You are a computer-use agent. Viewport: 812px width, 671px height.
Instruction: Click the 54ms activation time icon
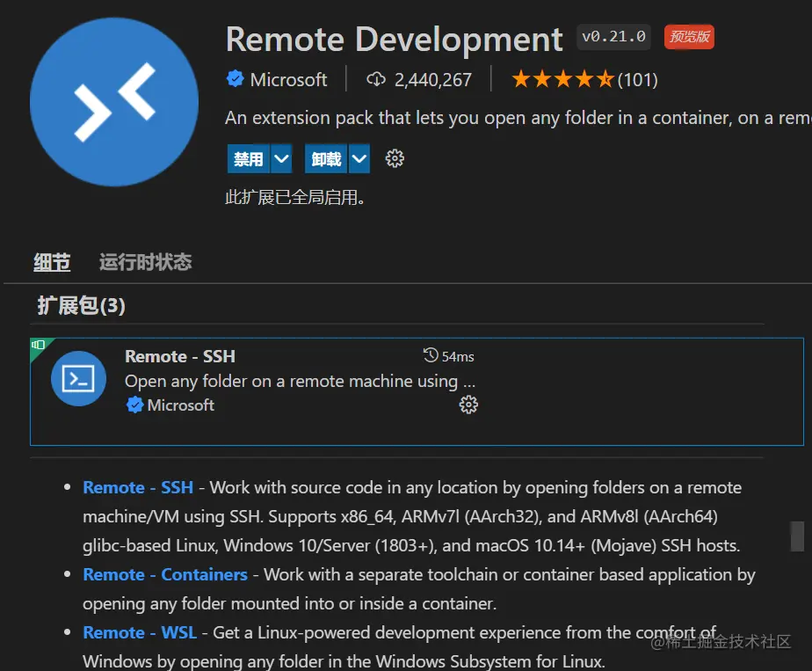(x=431, y=355)
